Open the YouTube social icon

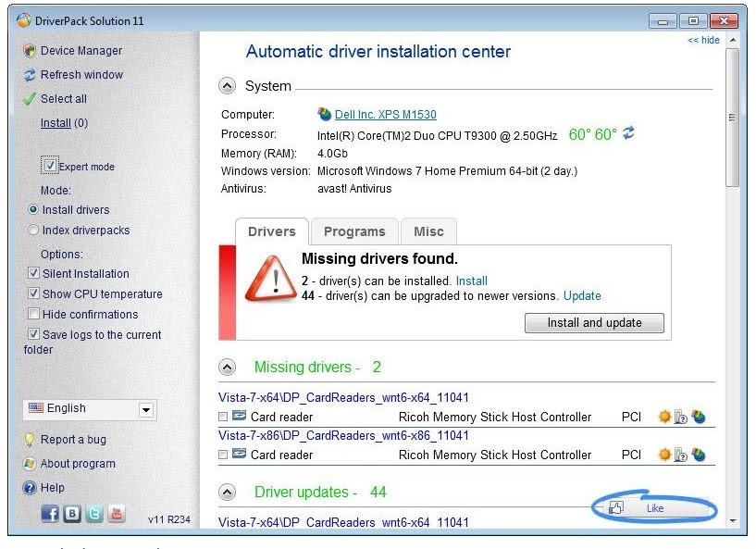(117, 514)
